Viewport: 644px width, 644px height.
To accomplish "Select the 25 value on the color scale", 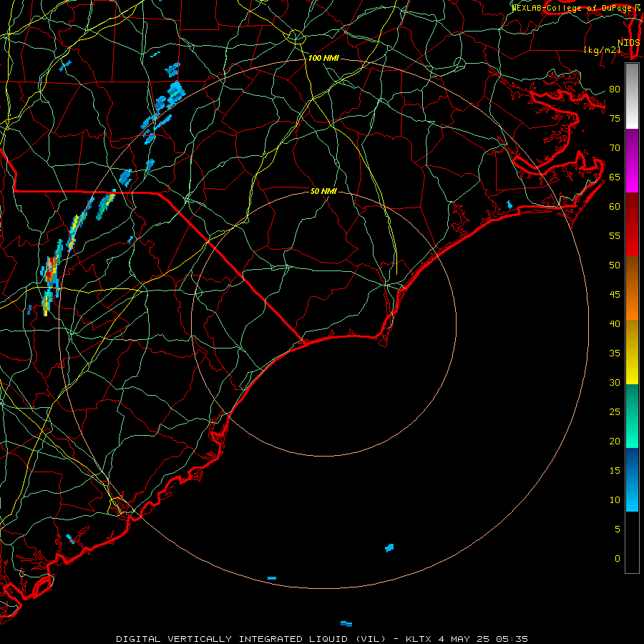I will click(615, 412).
